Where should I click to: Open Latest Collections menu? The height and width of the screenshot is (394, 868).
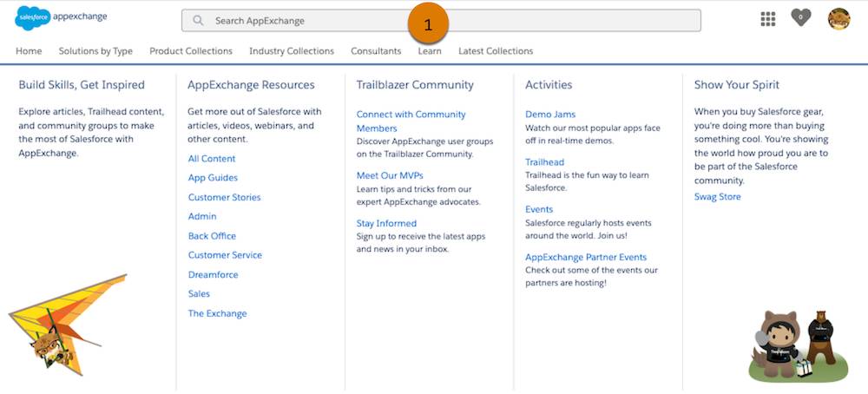tap(496, 51)
